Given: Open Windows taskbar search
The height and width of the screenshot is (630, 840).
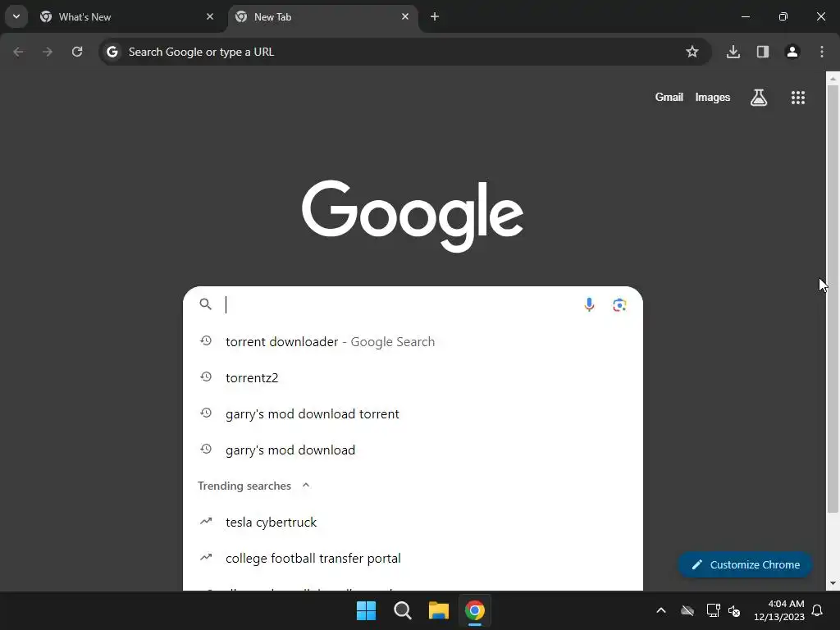Looking at the screenshot, I should (402, 610).
